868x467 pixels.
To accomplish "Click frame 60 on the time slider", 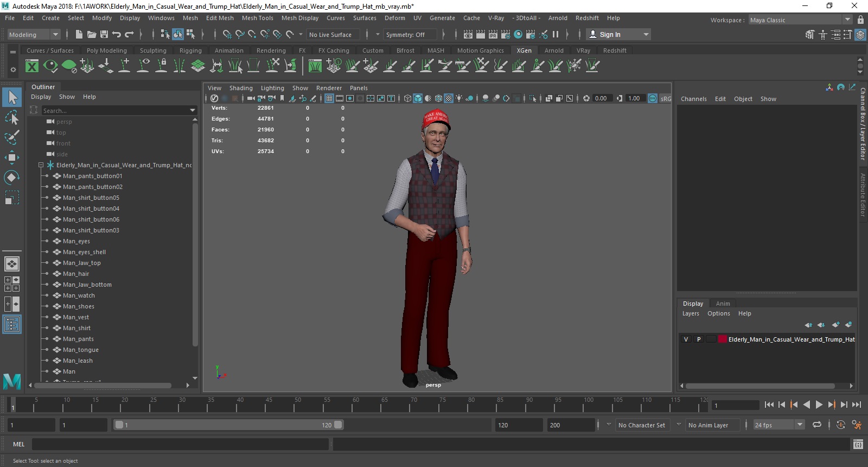I will 356,405.
